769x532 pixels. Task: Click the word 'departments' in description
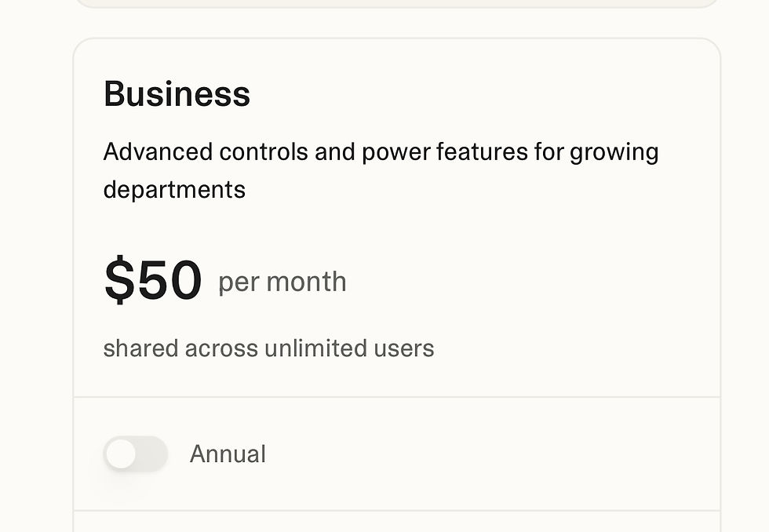174,189
